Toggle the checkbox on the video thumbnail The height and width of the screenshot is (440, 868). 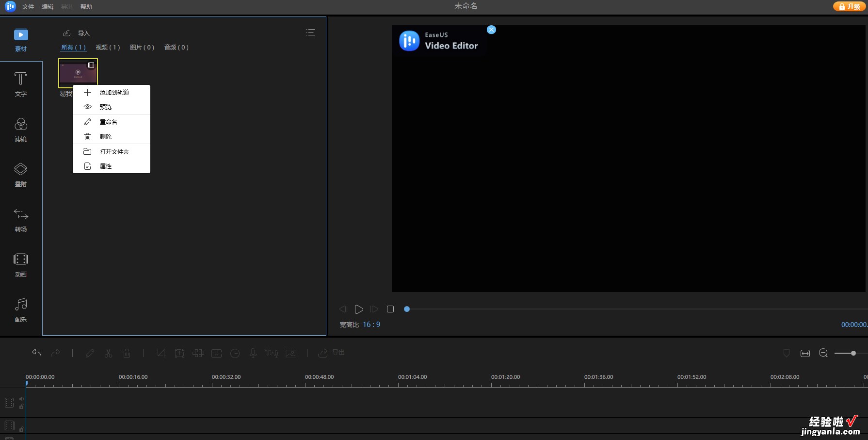91,65
